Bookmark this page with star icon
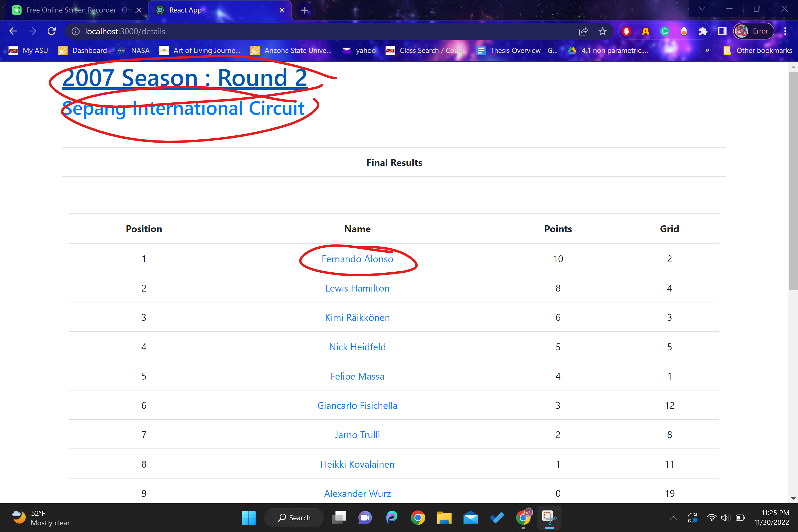The height and width of the screenshot is (532, 798). (x=602, y=31)
